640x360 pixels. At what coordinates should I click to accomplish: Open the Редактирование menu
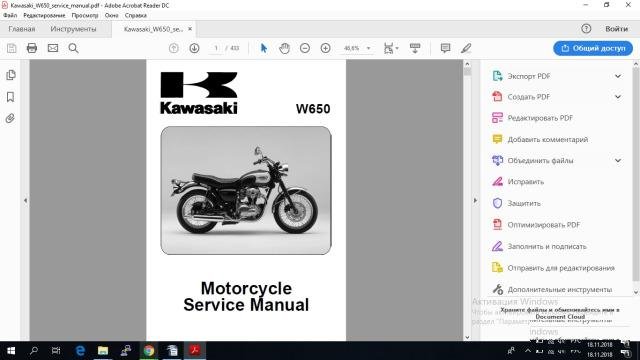pyautogui.click(x=44, y=15)
